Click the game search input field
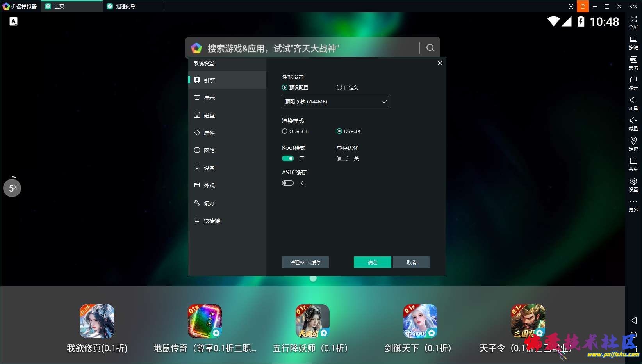 tap(309, 48)
